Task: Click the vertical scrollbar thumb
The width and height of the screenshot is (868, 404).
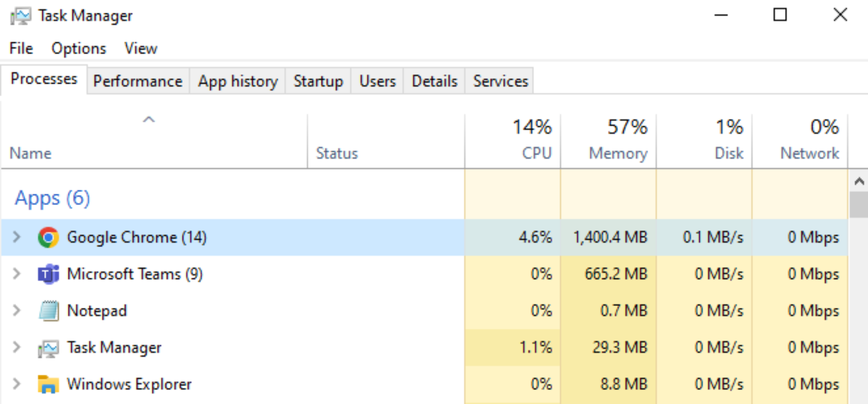Action: (859, 204)
